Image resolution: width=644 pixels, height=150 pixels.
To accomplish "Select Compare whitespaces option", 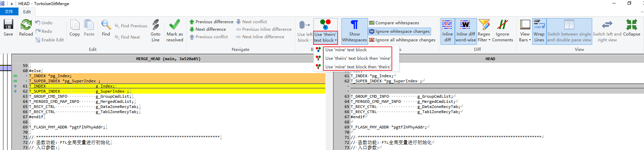I will [394, 23].
